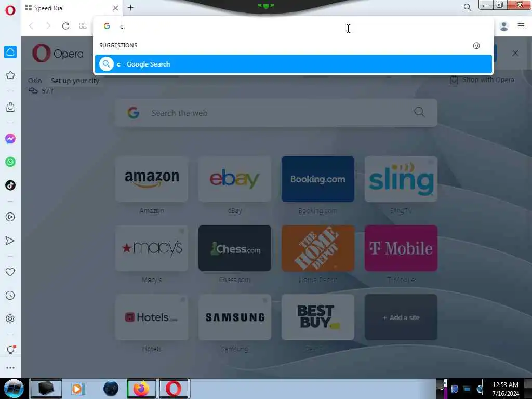532x399 pixels.
Task: Open the Easy Setup sliders icon
Action: pyautogui.click(x=521, y=26)
